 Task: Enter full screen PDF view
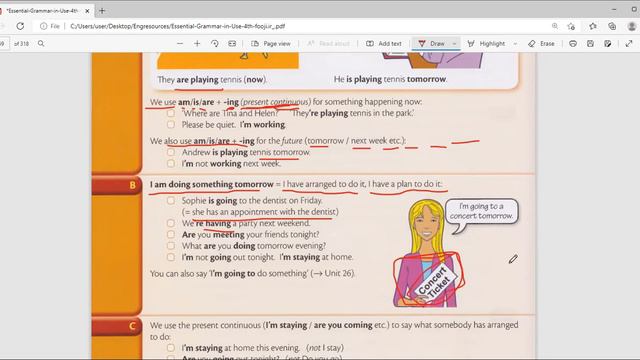[629, 43]
